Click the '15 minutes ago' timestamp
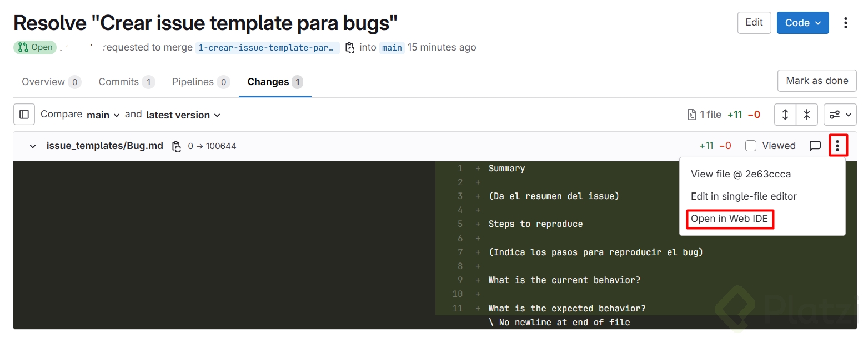 coord(442,47)
